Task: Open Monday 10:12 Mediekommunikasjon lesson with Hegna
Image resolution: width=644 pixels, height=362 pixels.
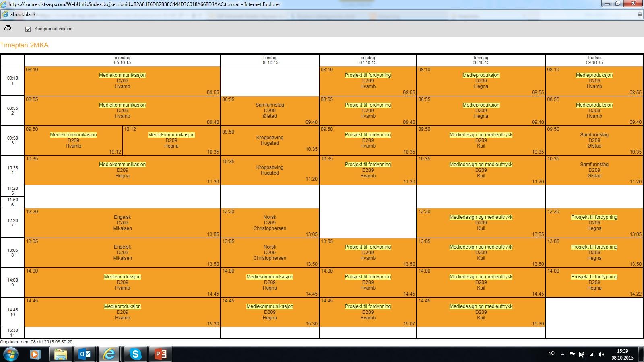Action: coord(171,140)
